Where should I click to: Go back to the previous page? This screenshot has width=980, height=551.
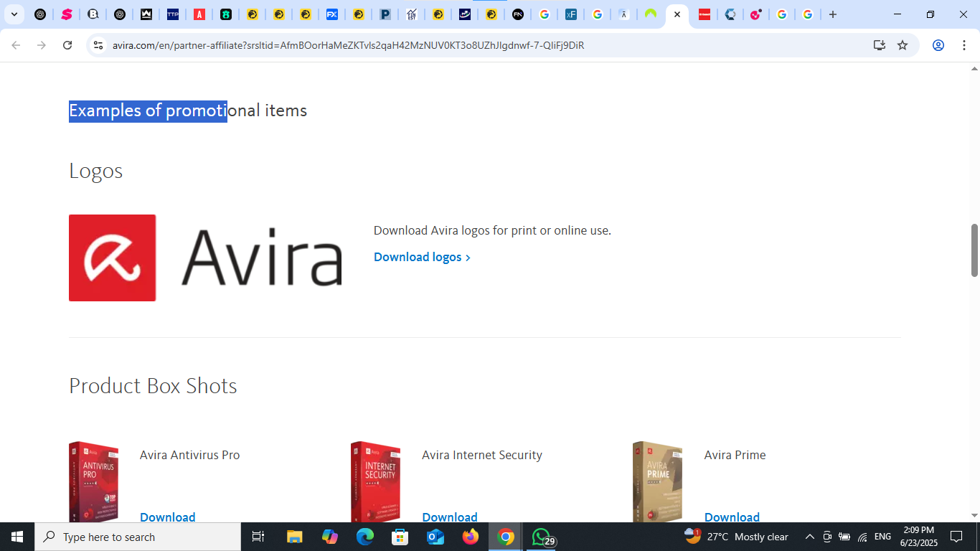(16, 45)
